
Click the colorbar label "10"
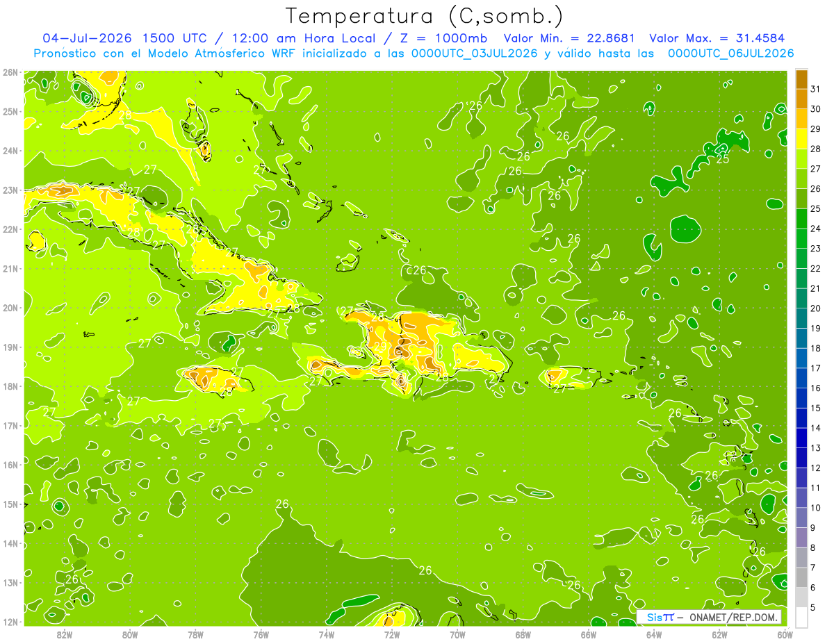pos(815,508)
